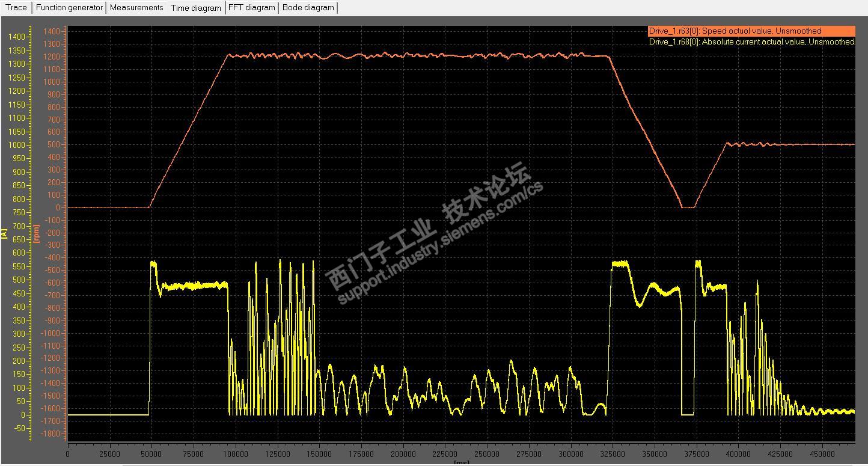Click the 0 tick on the orange rpm axis
This screenshot has width=868, height=466.
pyautogui.click(x=58, y=207)
